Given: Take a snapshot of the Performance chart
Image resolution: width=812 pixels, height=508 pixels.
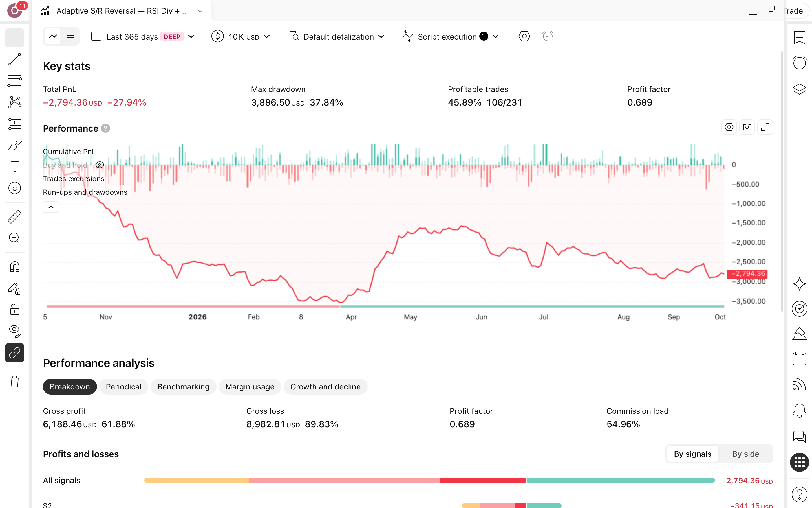Looking at the screenshot, I should tap(747, 127).
